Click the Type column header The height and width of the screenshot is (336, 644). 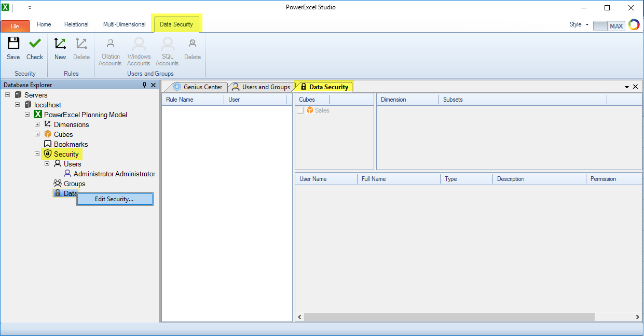coord(467,179)
